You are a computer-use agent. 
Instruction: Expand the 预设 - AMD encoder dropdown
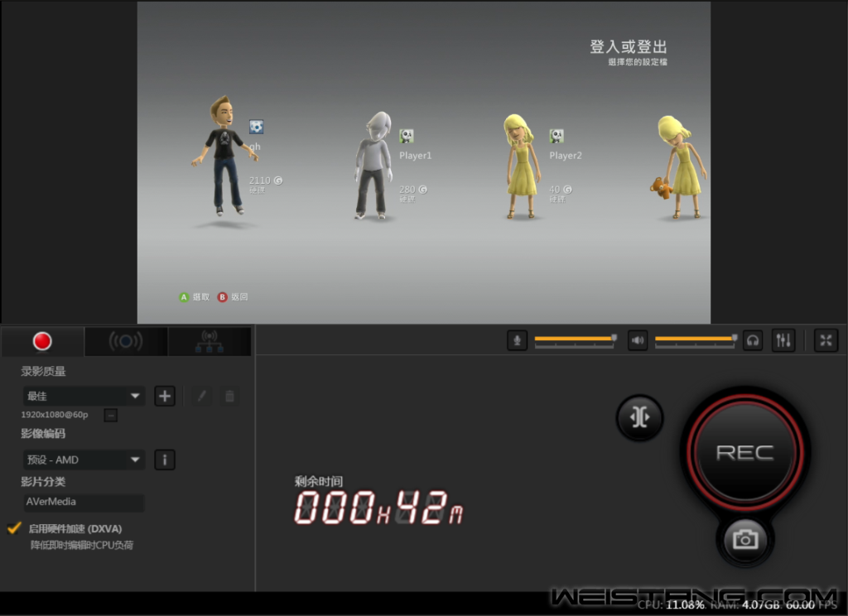click(84, 460)
